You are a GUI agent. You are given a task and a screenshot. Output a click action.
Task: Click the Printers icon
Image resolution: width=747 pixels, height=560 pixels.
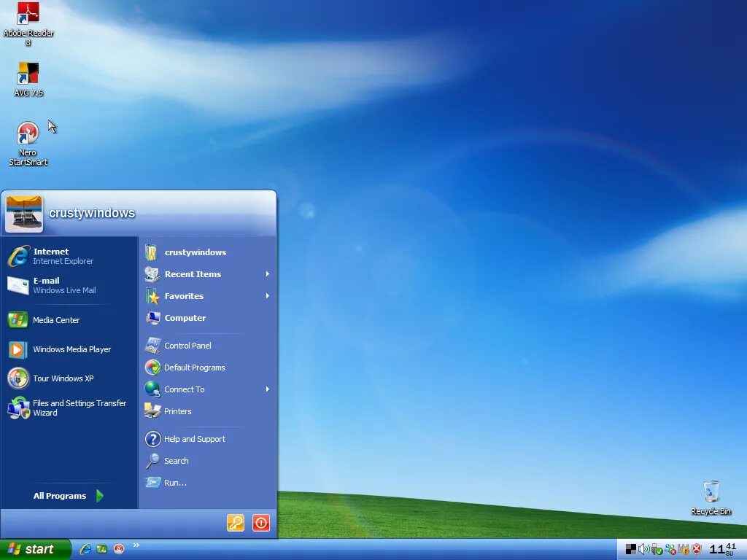click(x=152, y=411)
